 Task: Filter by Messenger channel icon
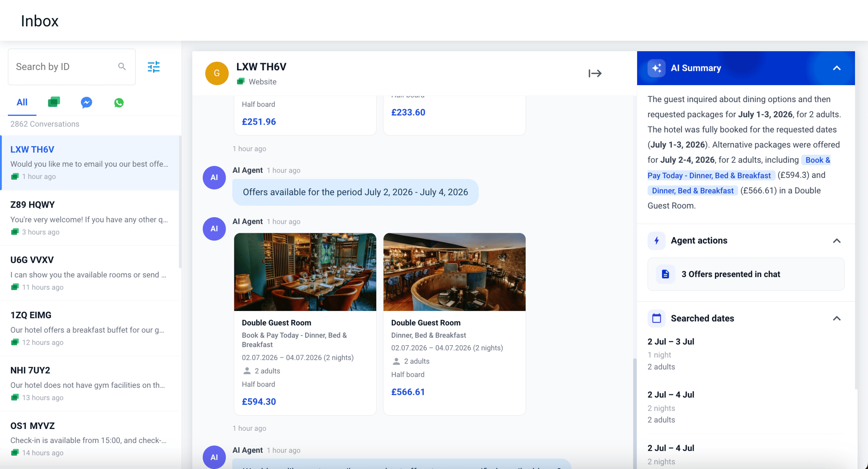point(86,102)
